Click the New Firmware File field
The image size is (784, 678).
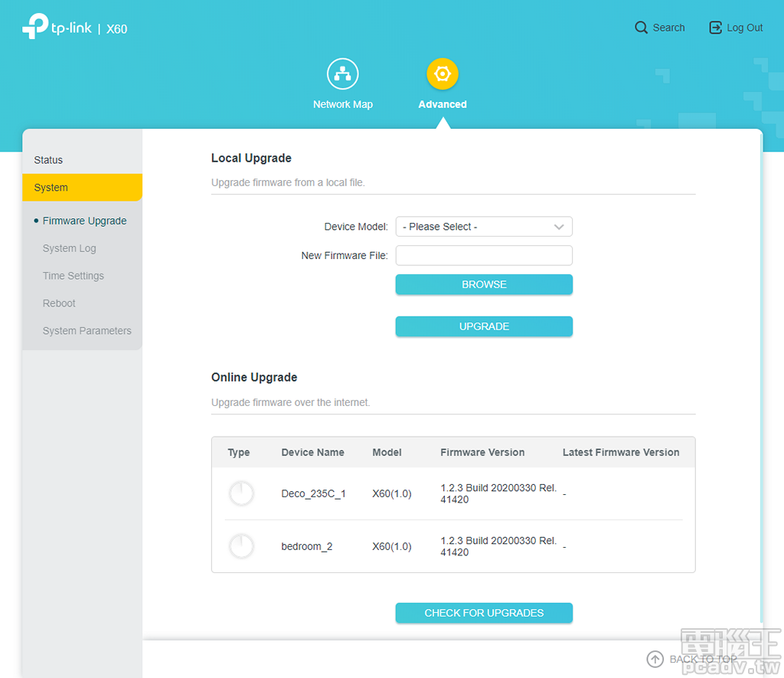click(484, 255)
